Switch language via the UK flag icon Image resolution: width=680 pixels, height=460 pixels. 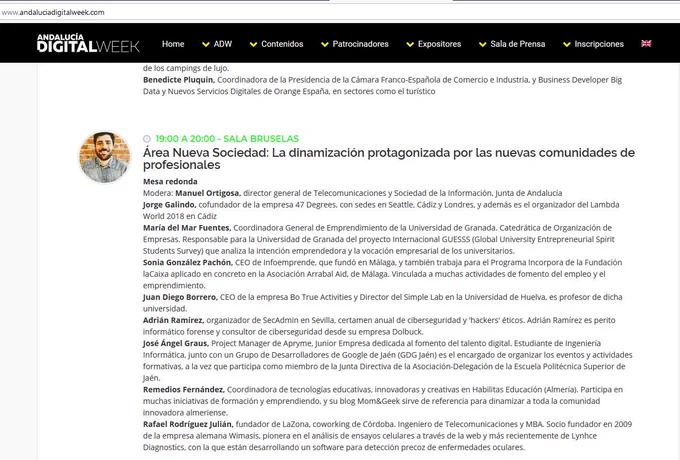pos(646,43)
